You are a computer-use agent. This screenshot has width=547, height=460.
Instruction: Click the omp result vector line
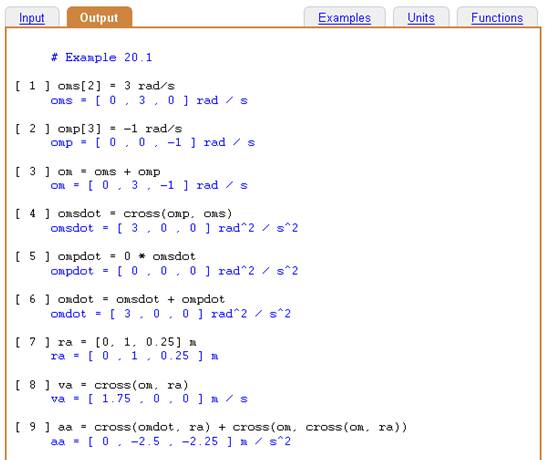click(153, 143)
